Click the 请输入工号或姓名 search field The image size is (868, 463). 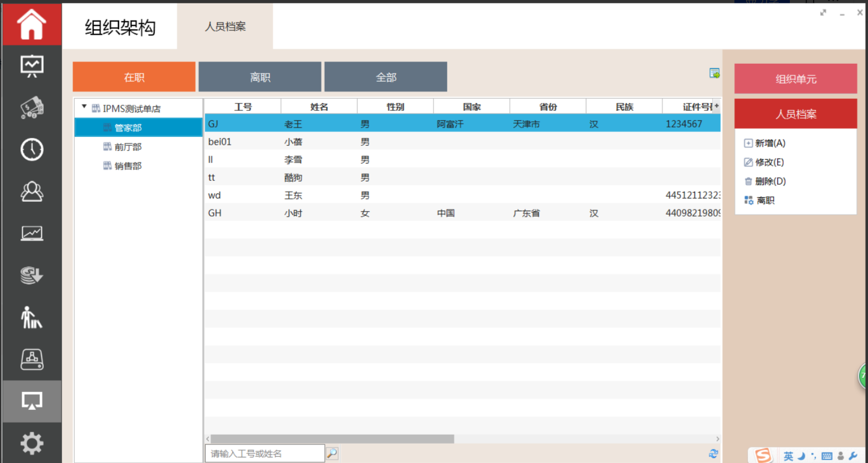[x=264, y=454]
